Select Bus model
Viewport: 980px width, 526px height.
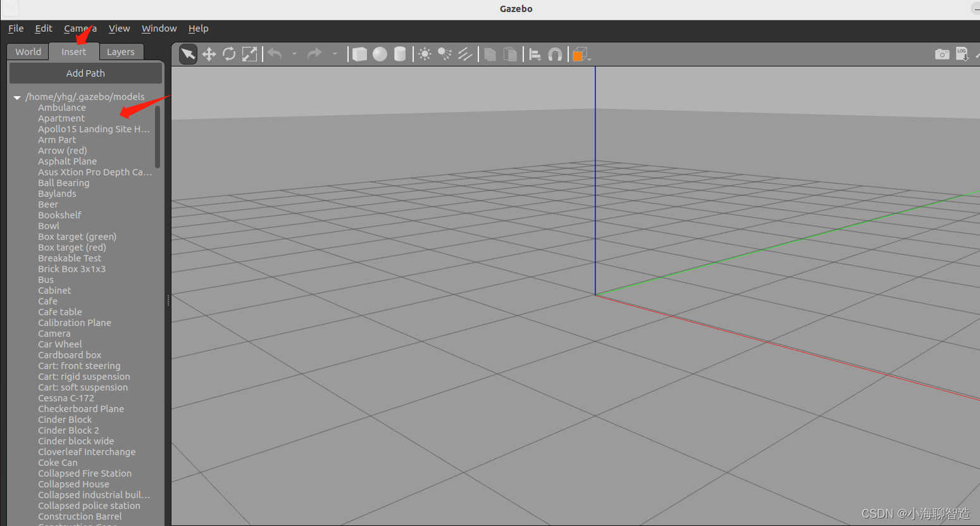[x=46, y=280]
